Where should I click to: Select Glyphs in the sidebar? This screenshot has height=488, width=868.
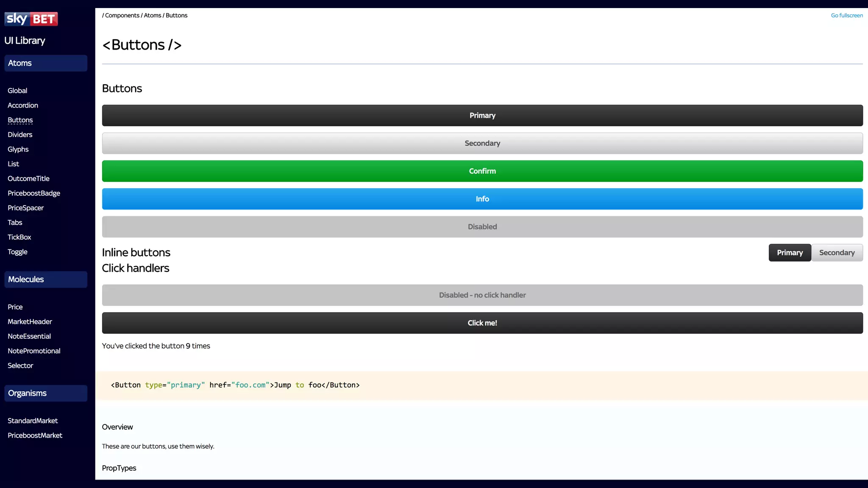coord(18,150)
